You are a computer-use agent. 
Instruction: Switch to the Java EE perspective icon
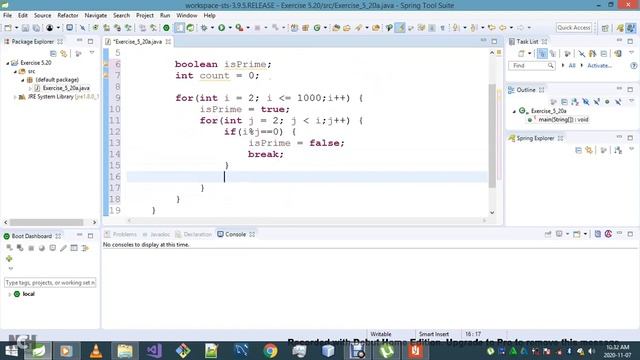pos(631,28)
